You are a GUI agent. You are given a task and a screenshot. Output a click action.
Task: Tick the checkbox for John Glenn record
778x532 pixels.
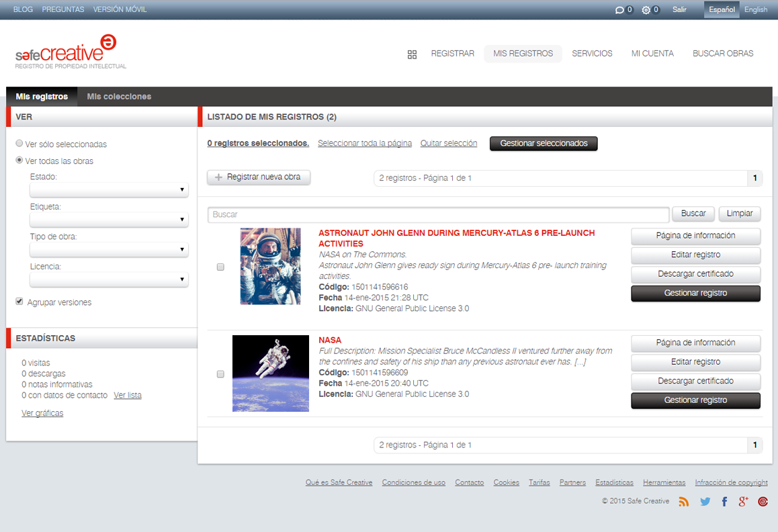[220, 267]
